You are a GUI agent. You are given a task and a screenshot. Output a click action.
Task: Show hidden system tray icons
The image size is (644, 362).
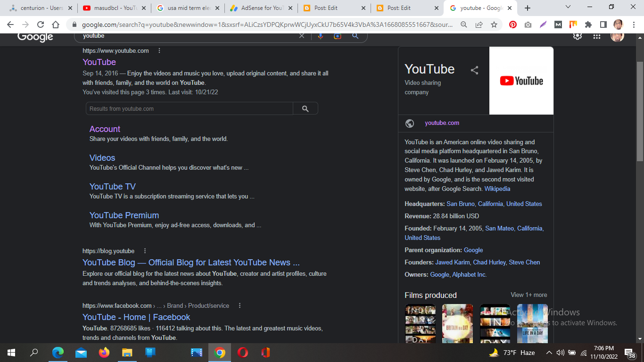[549, 353]
